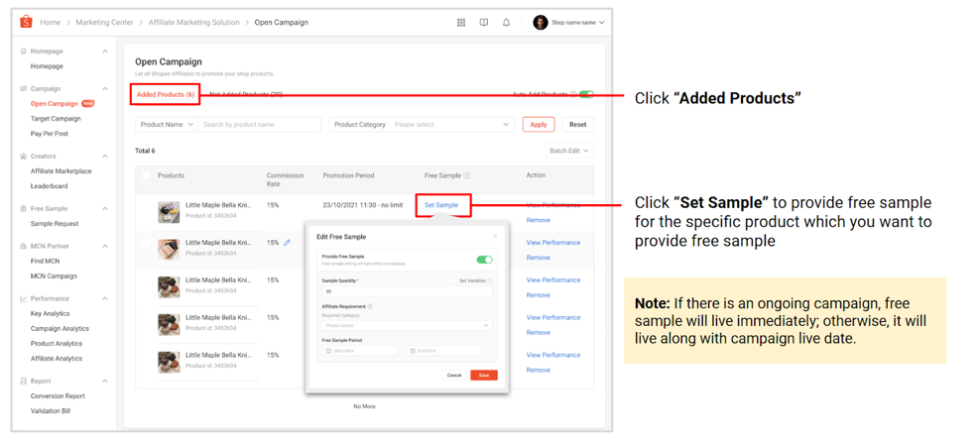Screen dimensions: 980x439
Task: Toggle the Provide Free Sample switch
Action: (484, 260)
